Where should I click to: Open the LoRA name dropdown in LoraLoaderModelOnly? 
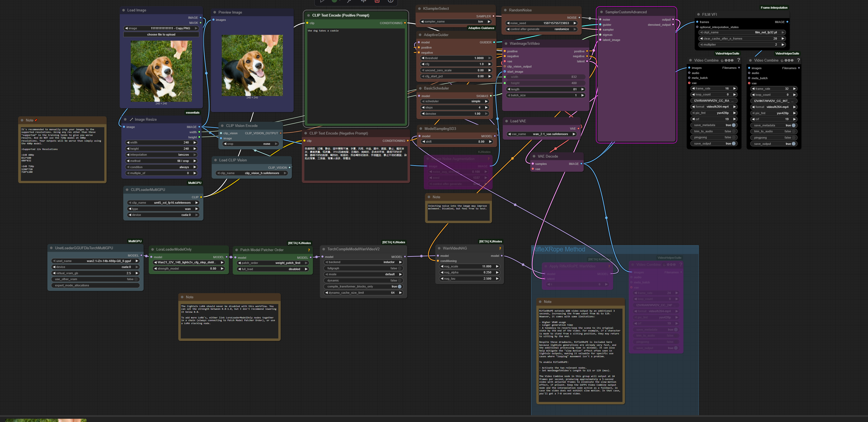pyautogui.click(x=188, y=263)
